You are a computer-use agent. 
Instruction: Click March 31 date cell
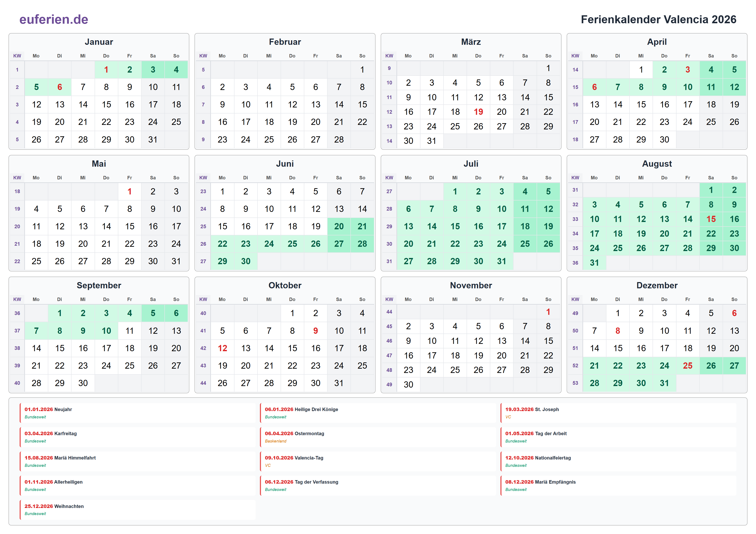click(x=431, y=141)
